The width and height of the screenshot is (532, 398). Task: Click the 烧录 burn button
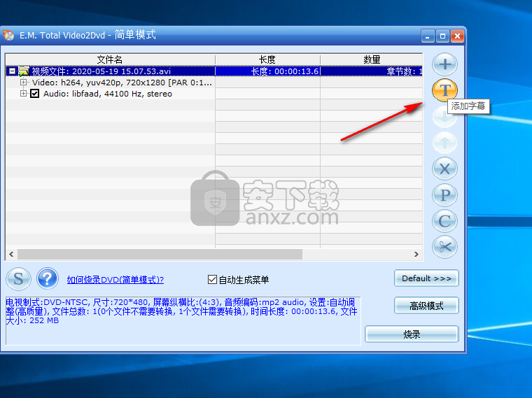click(x=412, y=334)
